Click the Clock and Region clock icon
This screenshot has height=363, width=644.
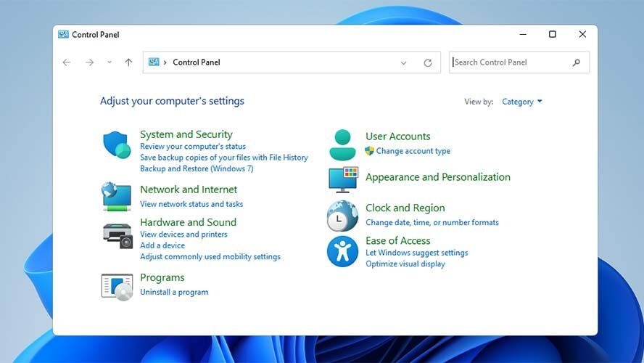(x=342, y=216)
